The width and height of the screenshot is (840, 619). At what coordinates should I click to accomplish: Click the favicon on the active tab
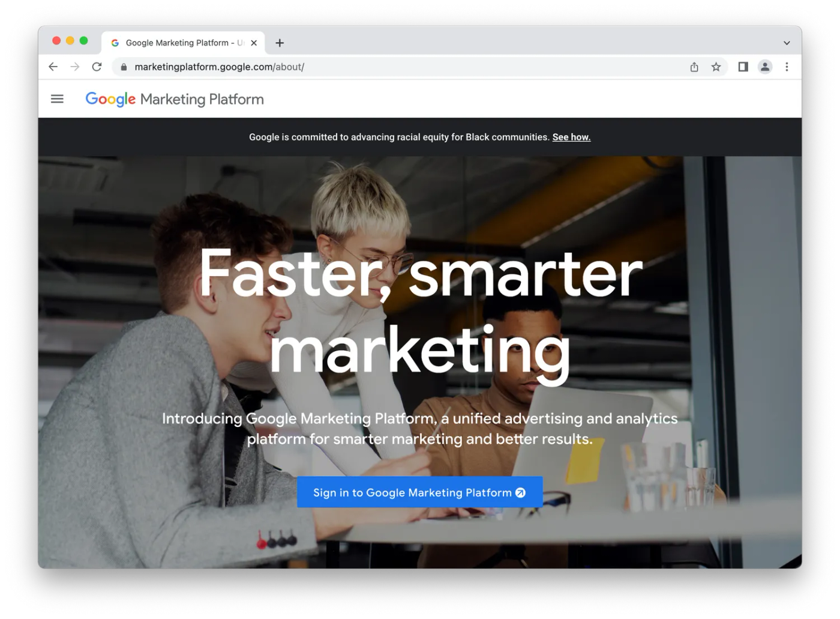tap(115, 42)
